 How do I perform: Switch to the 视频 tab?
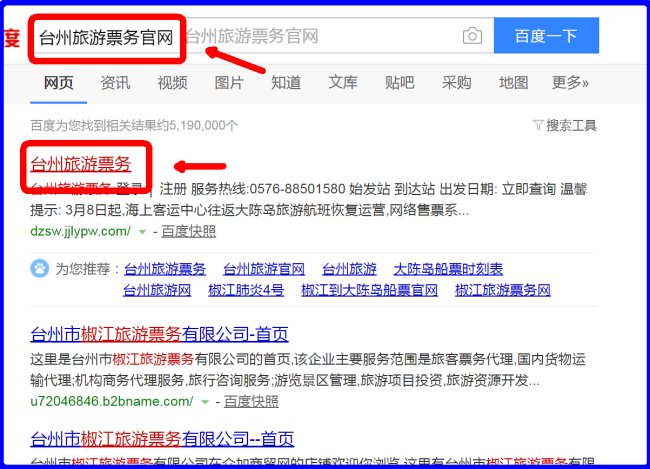[172, 83]
